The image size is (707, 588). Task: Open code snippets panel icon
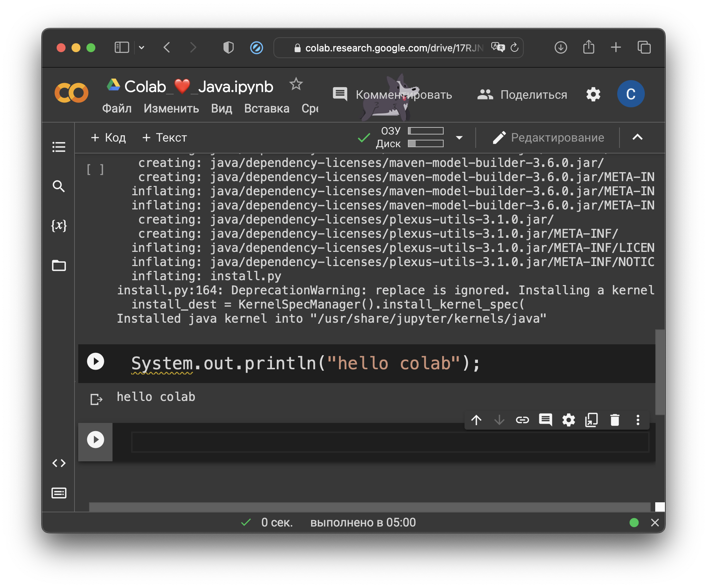click(x=59, y=463)
